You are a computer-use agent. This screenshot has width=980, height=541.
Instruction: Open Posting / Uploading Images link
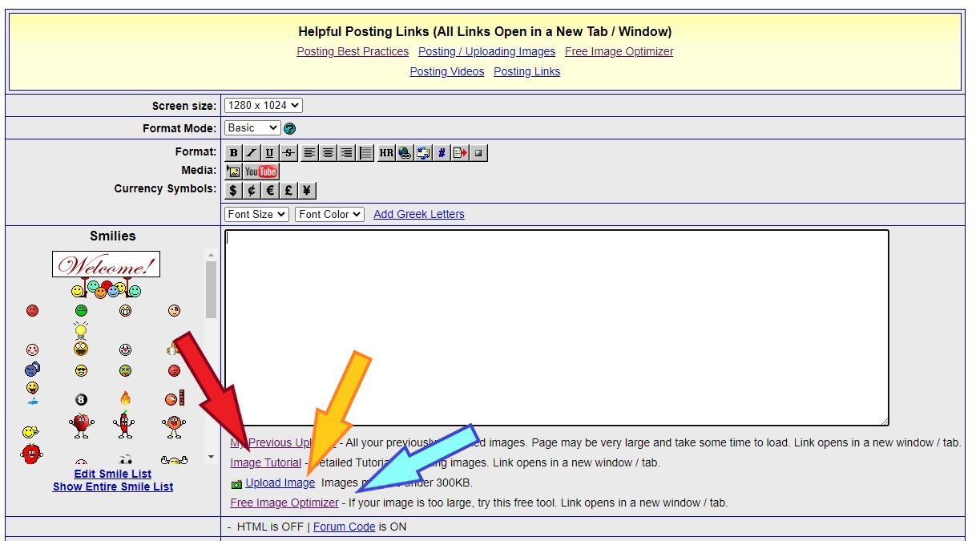coord(486,51)
